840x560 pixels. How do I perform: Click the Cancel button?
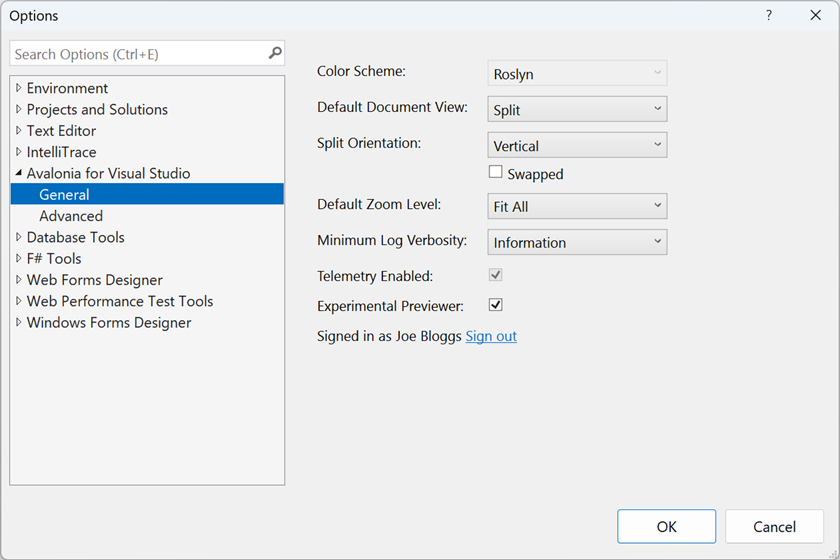(x=774, y=526)
